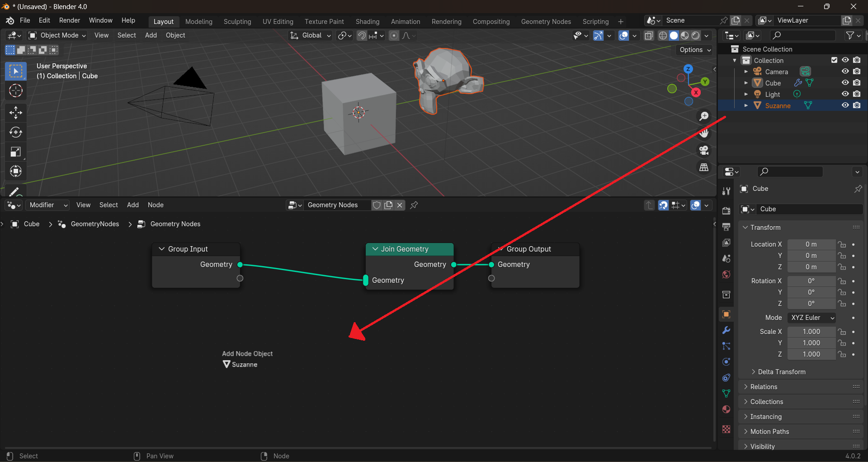Select the Cursor tool in viewport toolbar

(16, 91)
